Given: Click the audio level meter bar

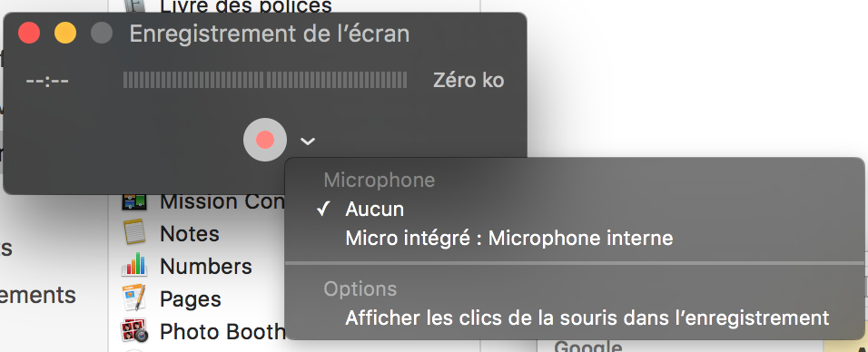Looking at the screenshot, I should 265,80.
